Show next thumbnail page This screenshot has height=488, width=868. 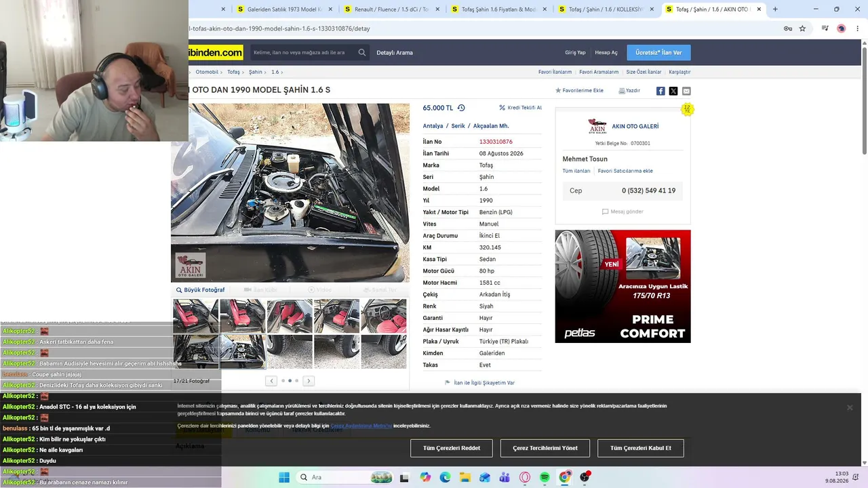tap(309, 381)
